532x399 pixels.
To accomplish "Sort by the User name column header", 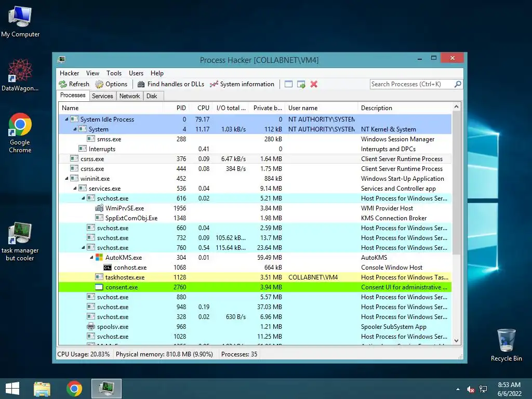I will pyautogui.click(x=321, y=108).
